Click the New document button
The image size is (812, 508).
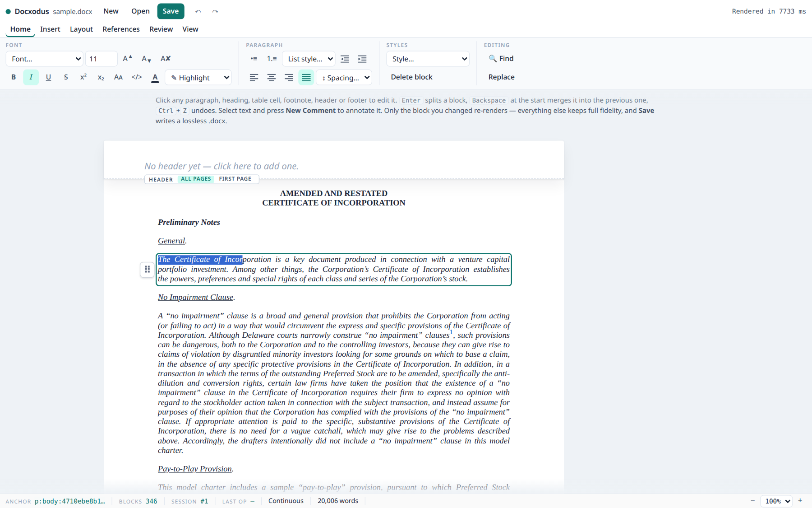pos(111,11)
